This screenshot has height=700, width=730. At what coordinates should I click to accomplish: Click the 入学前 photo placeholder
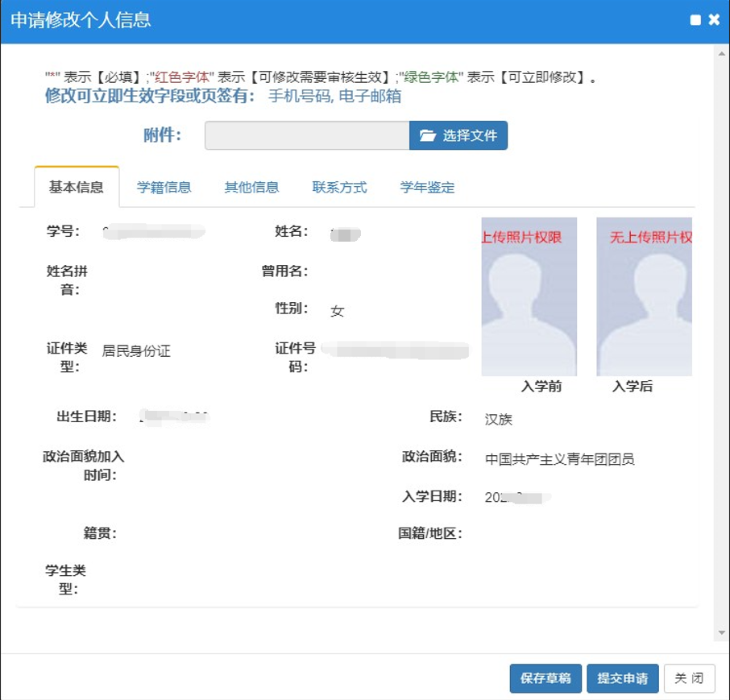pos(529,296)
